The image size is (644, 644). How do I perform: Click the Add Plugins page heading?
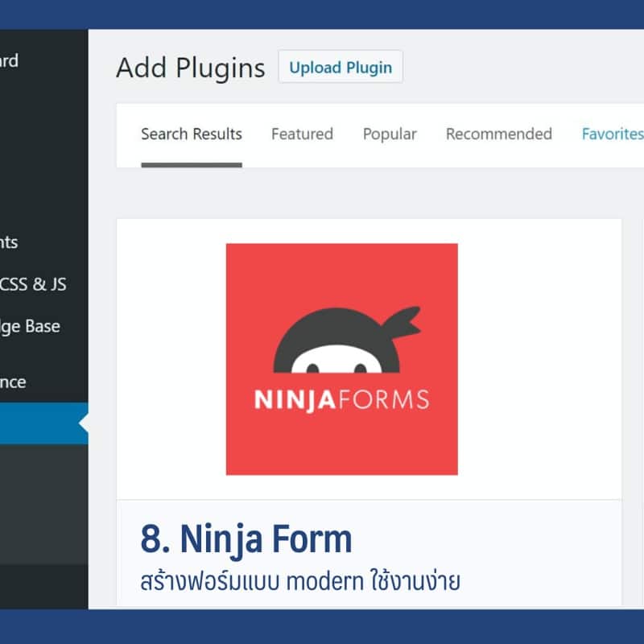[x=190, y=68]
